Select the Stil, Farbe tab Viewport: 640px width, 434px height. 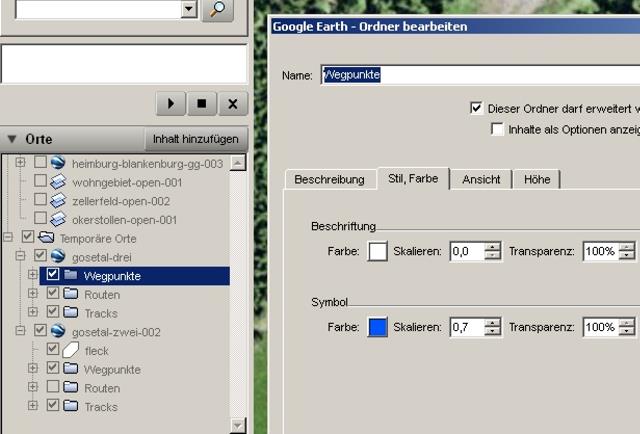pyautogui.click(x=413, y=179)
